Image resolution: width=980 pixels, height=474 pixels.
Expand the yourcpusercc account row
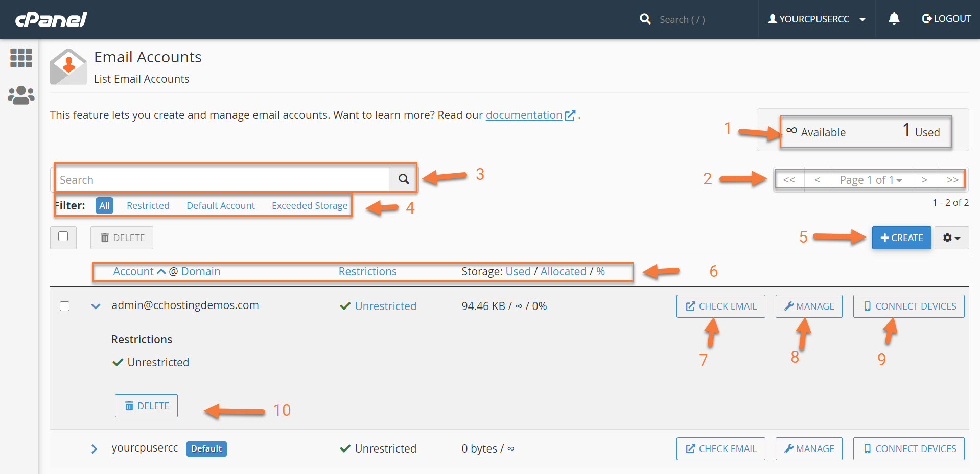[94, 448]
